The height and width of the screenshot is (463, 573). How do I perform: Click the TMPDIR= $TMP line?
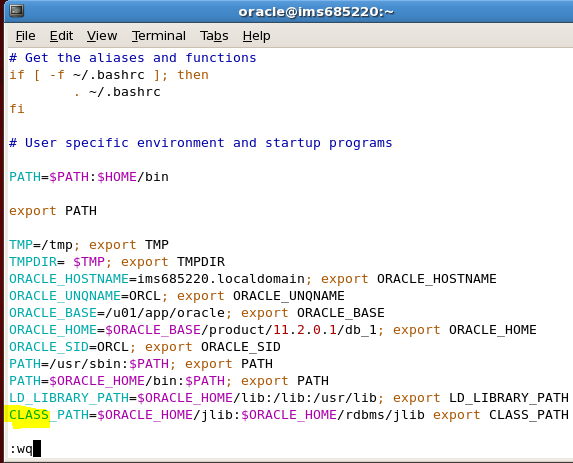point(117,262)
